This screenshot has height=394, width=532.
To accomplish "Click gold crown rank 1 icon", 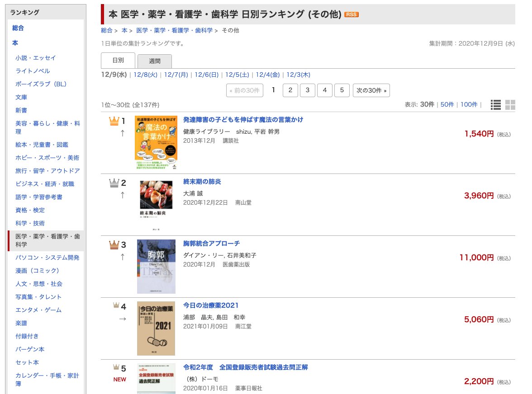I will [x=114, y=121].
